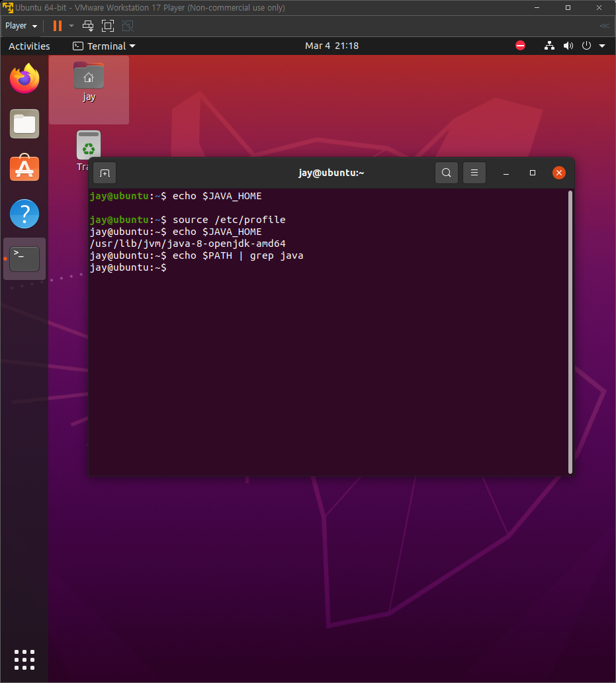
Task: Click the volume speaker icon
Action: 568,46
